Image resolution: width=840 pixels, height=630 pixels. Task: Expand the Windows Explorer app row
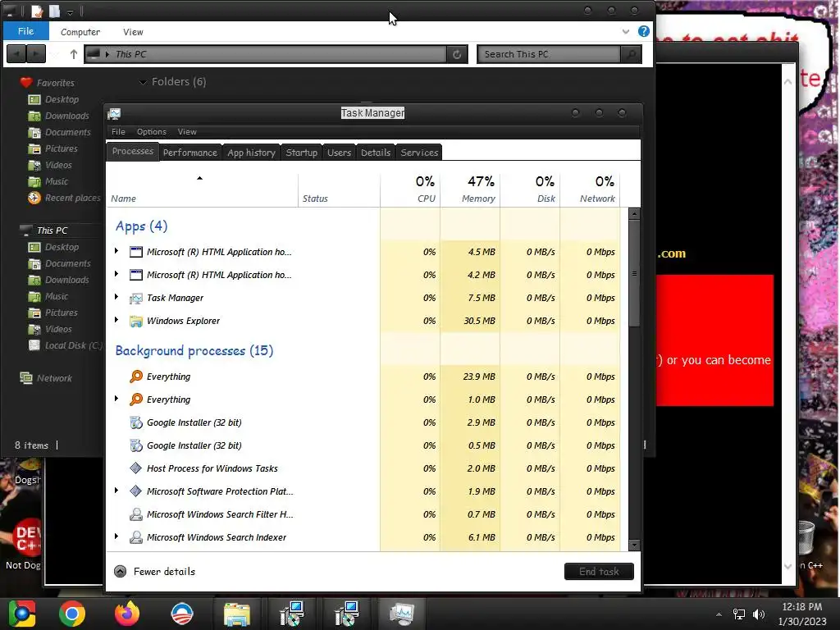pyautogui.click(x=116, y=320)
